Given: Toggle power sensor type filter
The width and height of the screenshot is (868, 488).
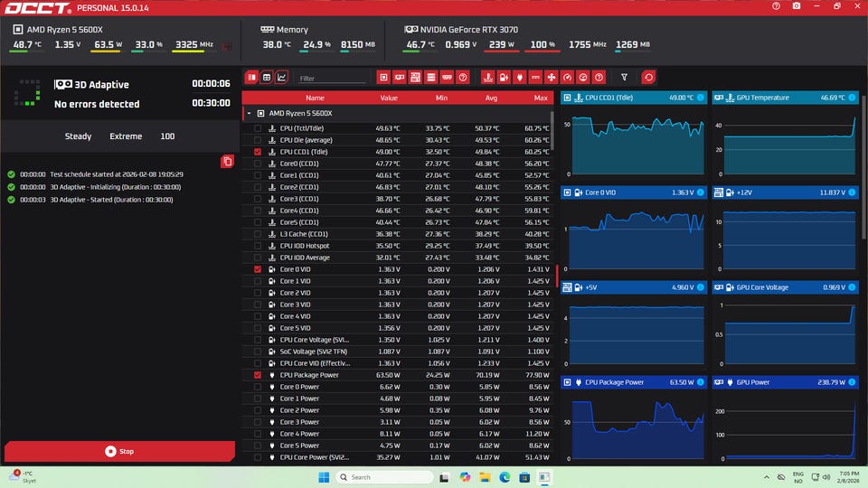Looking at the screenshot, I should coord(519,78).
